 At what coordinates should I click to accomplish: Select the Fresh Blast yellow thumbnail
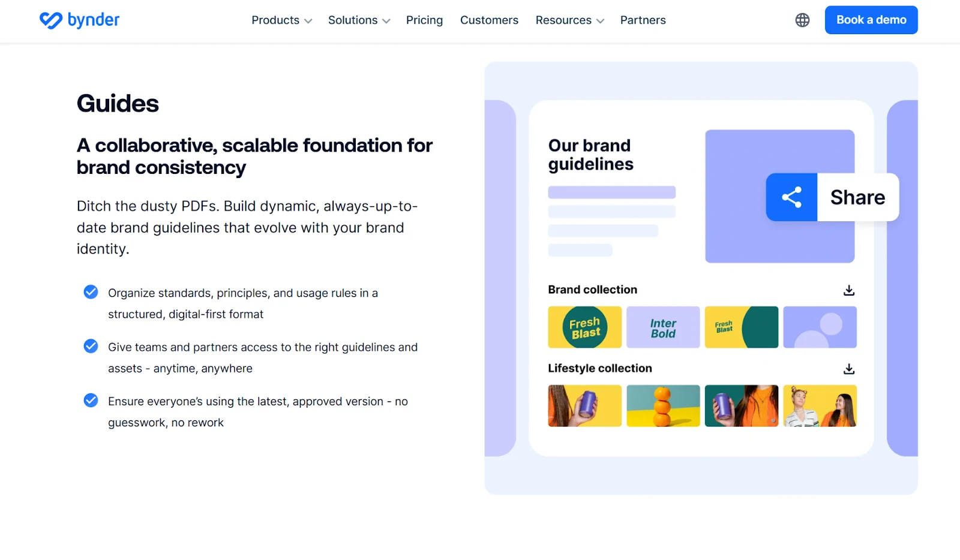coord(585,327)
